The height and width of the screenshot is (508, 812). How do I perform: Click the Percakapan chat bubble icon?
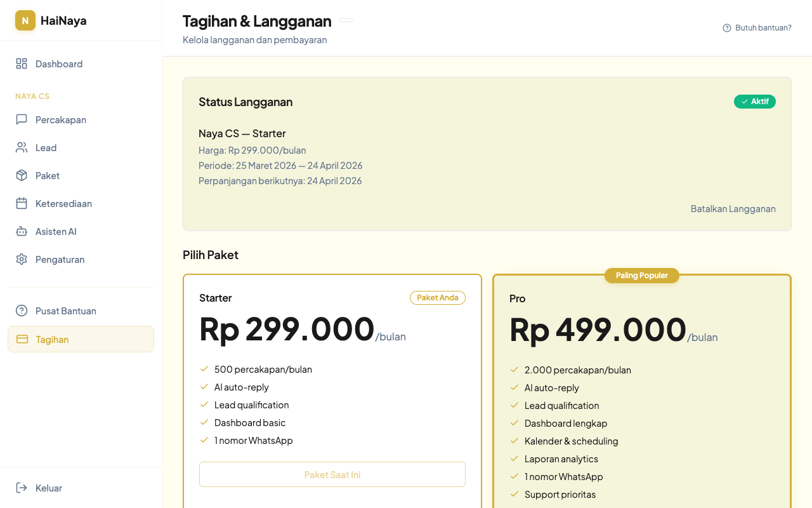22,119
